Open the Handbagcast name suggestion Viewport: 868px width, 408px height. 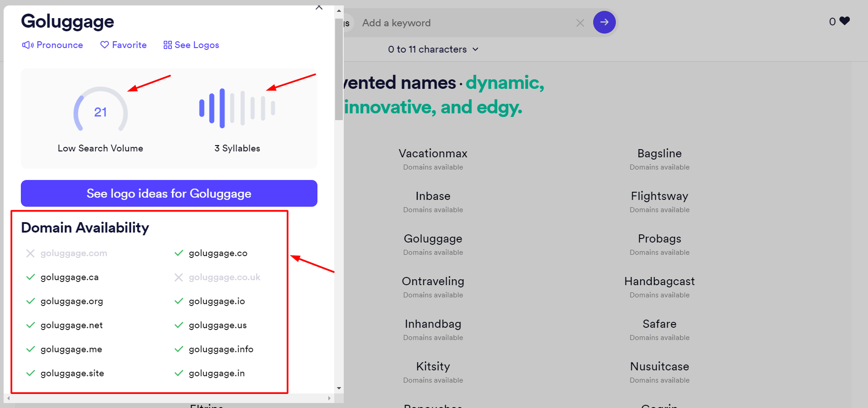(x=659, y=282)
